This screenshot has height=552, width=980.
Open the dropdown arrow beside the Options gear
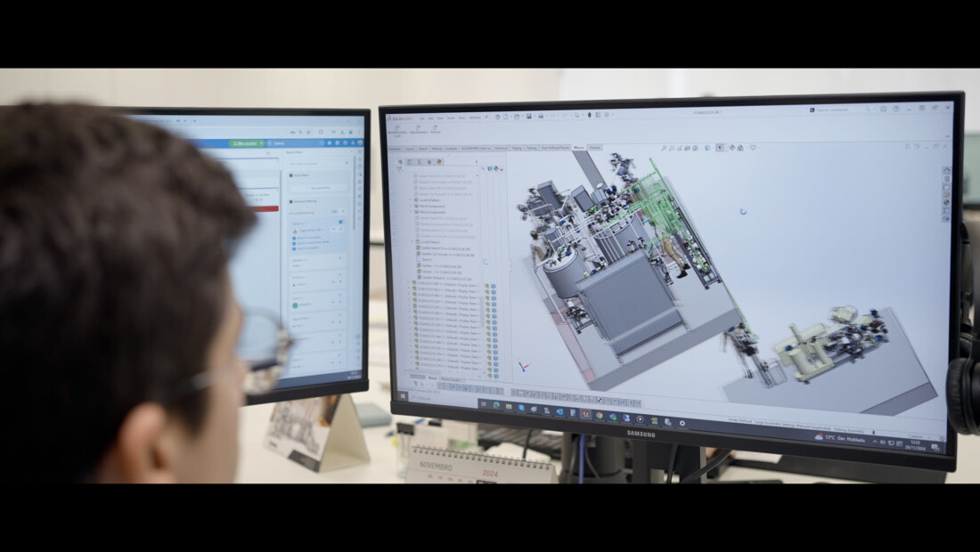click(613, 115)
